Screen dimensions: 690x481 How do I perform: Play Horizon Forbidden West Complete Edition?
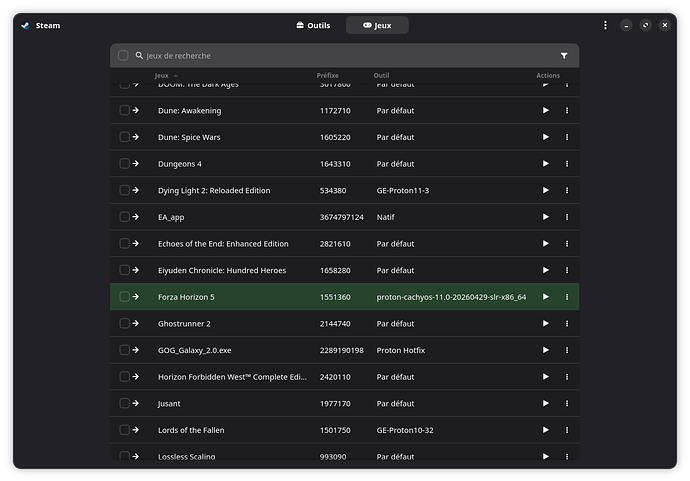tap(545, 377)
